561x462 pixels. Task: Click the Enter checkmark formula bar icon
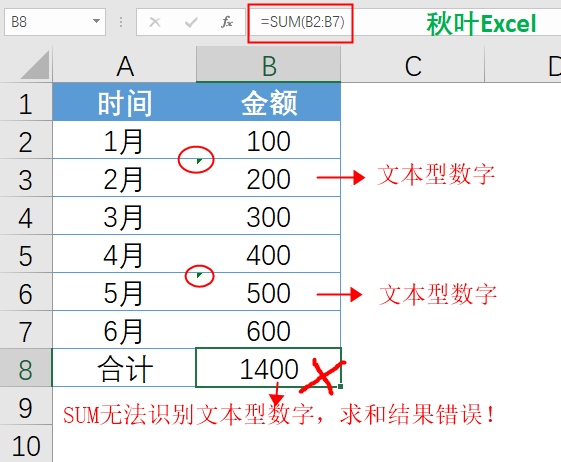click(191, 22)
